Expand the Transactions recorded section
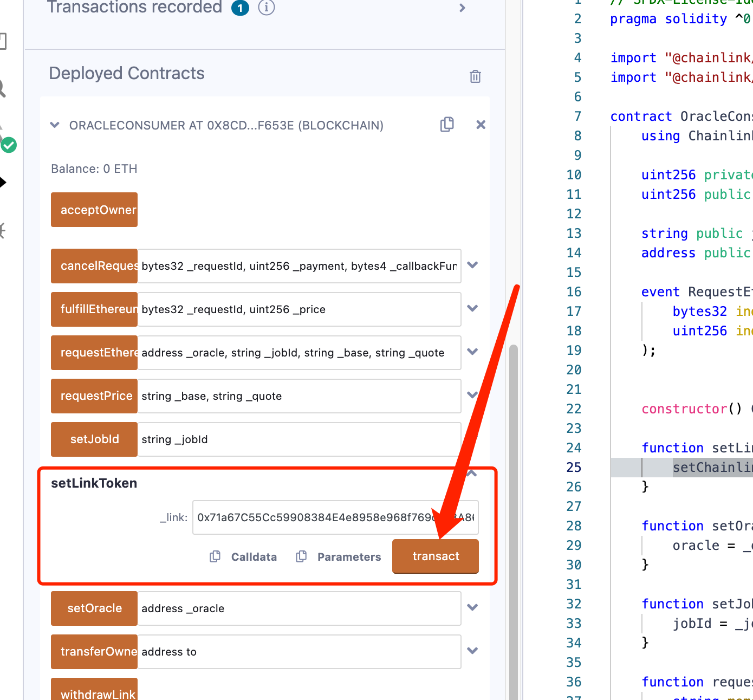The image size is (753, 700). pyautogui.click(x=462, y=8)
